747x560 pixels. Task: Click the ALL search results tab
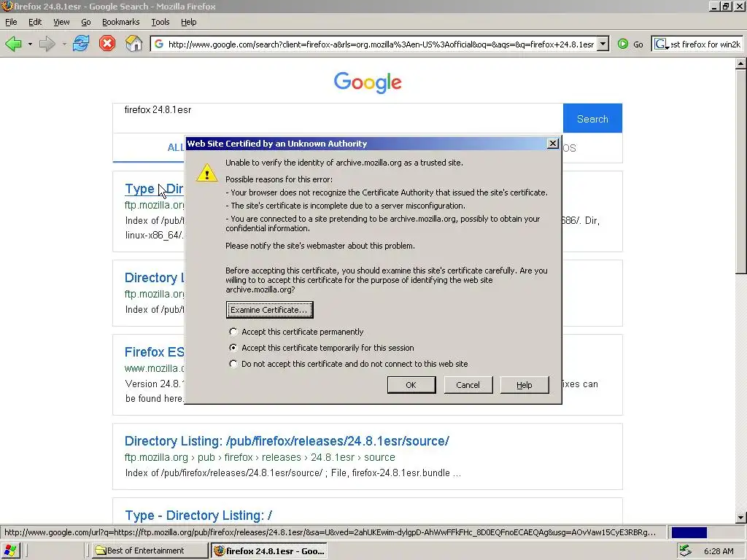[x=175, y=147]
